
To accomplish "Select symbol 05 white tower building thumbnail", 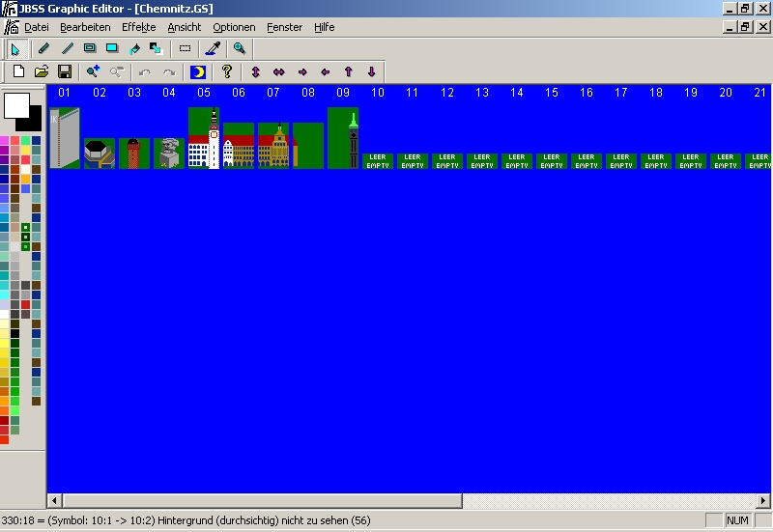I will coord(204,138).
